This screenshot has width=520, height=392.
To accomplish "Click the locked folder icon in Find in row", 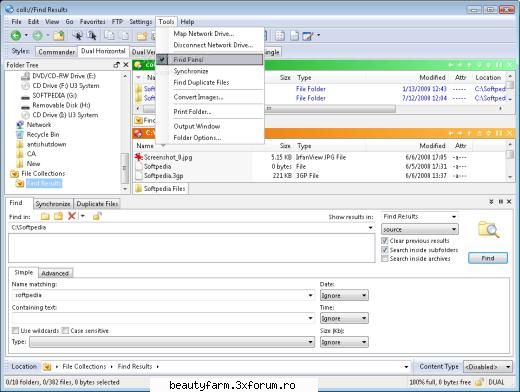I will coord(97,216).
